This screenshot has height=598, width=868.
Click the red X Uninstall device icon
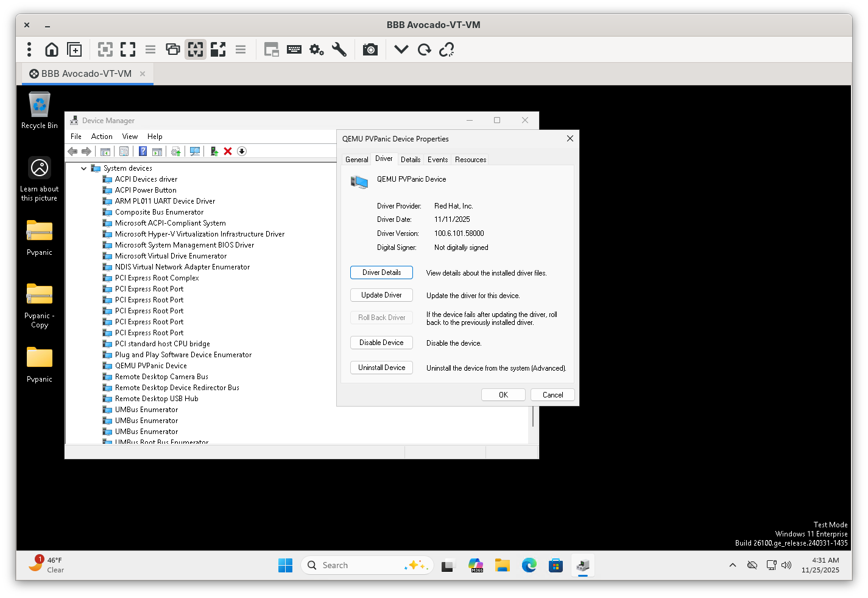(x=228, y=151)
